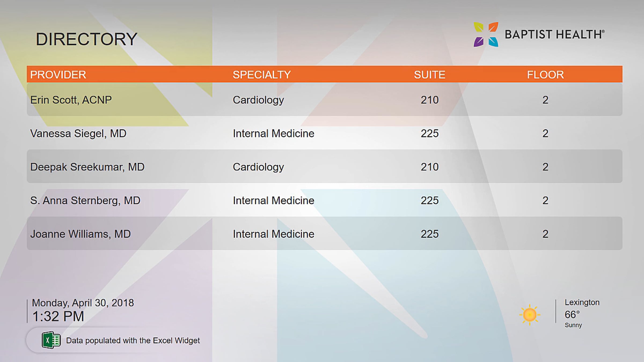Select provider Deepak Sreekumar, MD
The width and height of the screenshot is (644, 362).
87,167
